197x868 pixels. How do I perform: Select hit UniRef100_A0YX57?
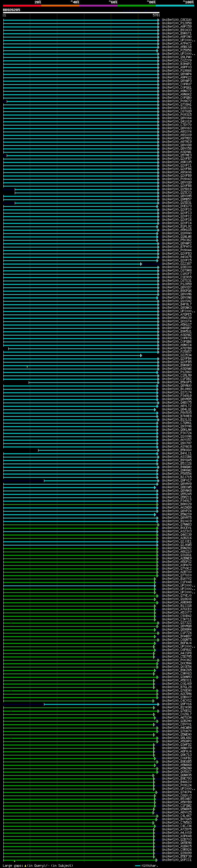(x=176, y=440)
